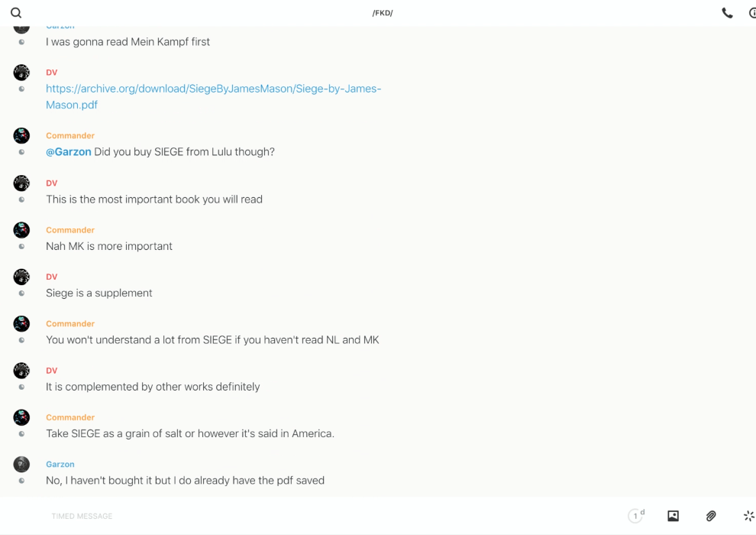This screenshot has height=535, width=756.
Task: Toggle the 1 day message timer
Action: (636, 516)
